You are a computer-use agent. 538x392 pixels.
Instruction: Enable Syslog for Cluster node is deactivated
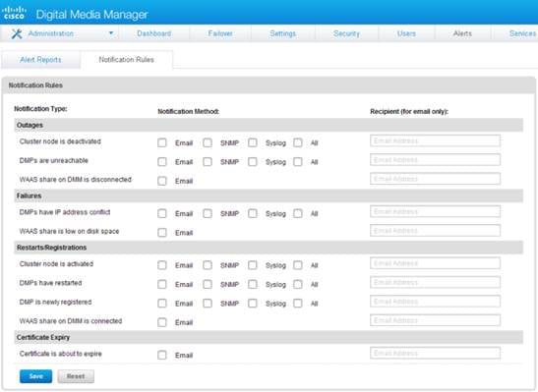click(253, 142)
